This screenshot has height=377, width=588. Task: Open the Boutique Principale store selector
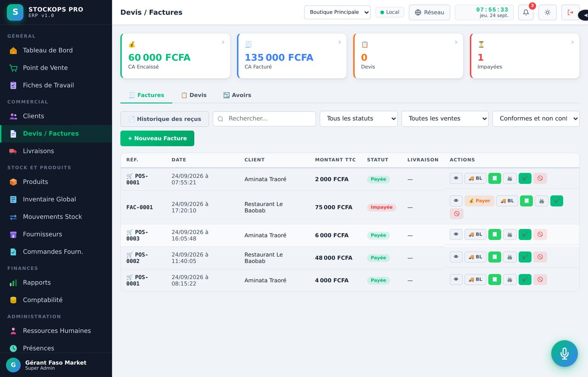tap(338, 12)
